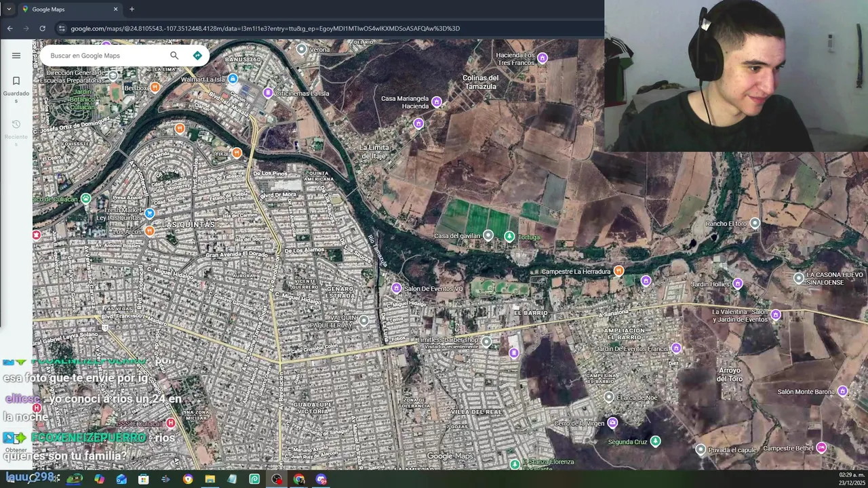Open La Casona Huevo Sinaloense marker

click(799, 278)
